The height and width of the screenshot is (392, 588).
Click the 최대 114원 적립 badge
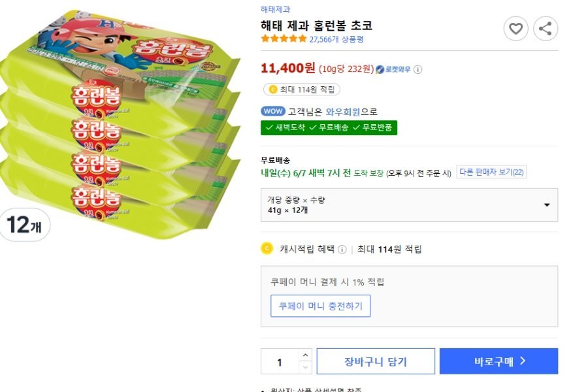click(x=301, y=90)
